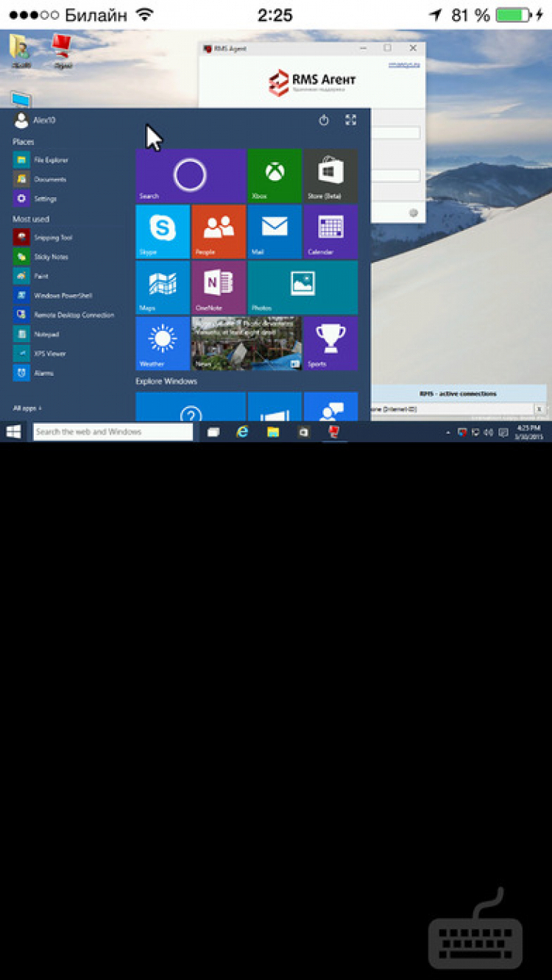Click the network tray icon

point(475,433)
